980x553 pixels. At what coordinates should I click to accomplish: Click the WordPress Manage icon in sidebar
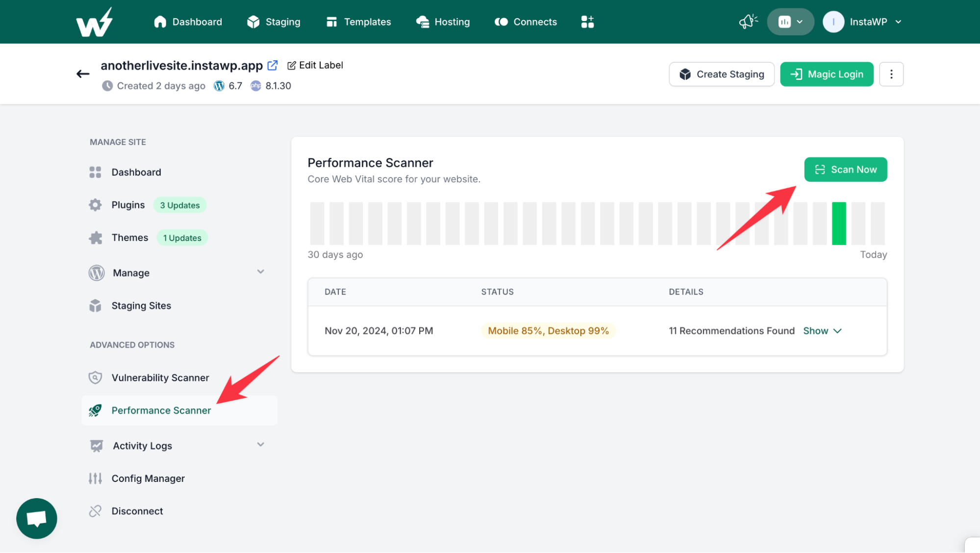(x=97, y=273)
